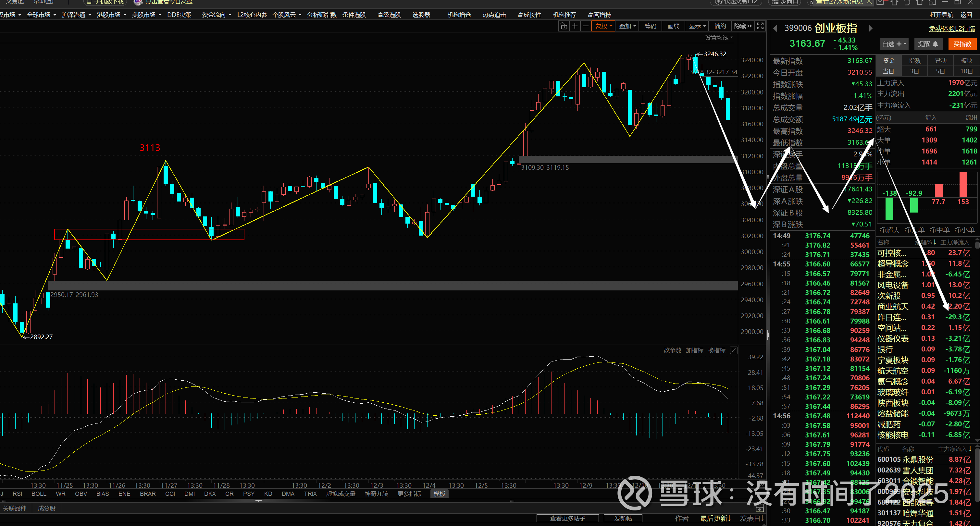Click the orange 买指数 button
The image size is (980, 526).
(962, 44)
